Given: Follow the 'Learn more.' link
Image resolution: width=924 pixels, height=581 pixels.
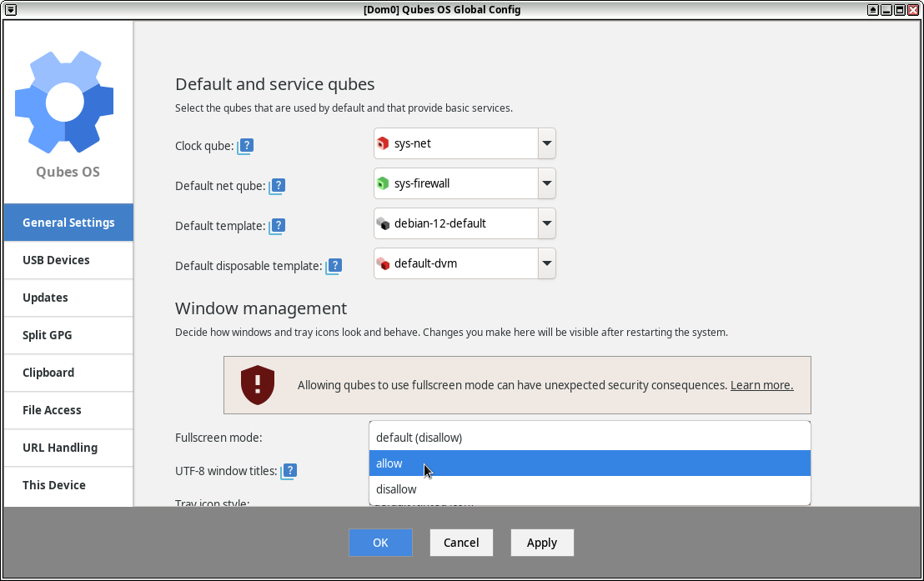Looking at the screenshot, I should coord(761,385).
